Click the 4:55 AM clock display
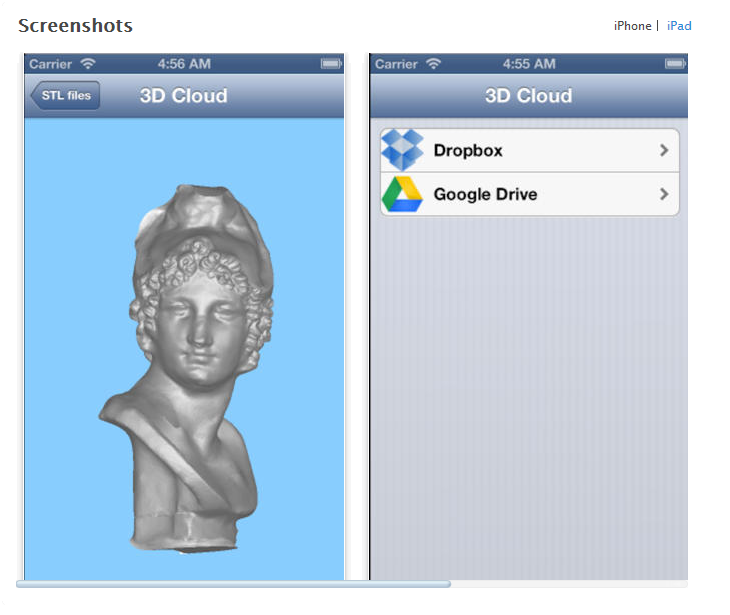 (x=529, y=64)
